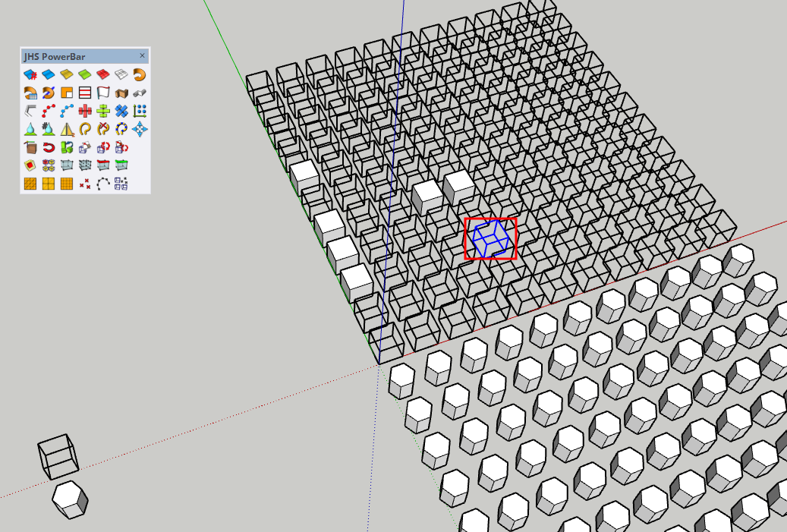The width and height of the screenshot is (787, 532).
Task: Choose the white gridded surface icon
Action: (121, 75)
